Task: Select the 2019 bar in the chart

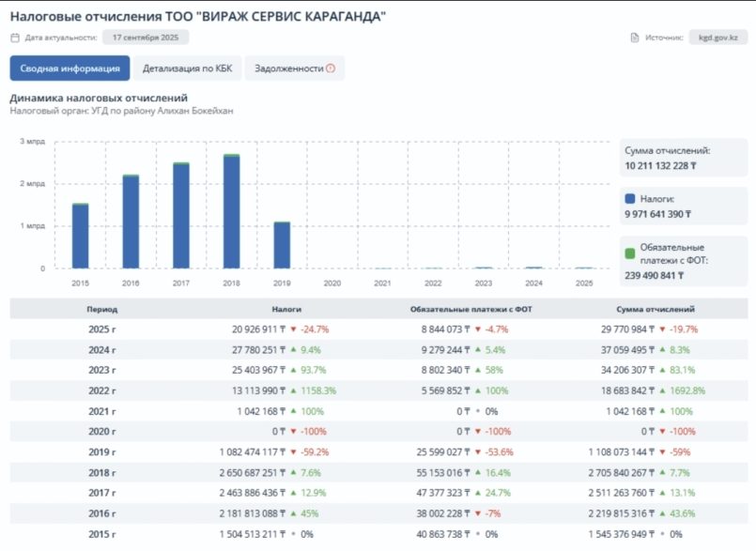Action: (x=282, y=245)
